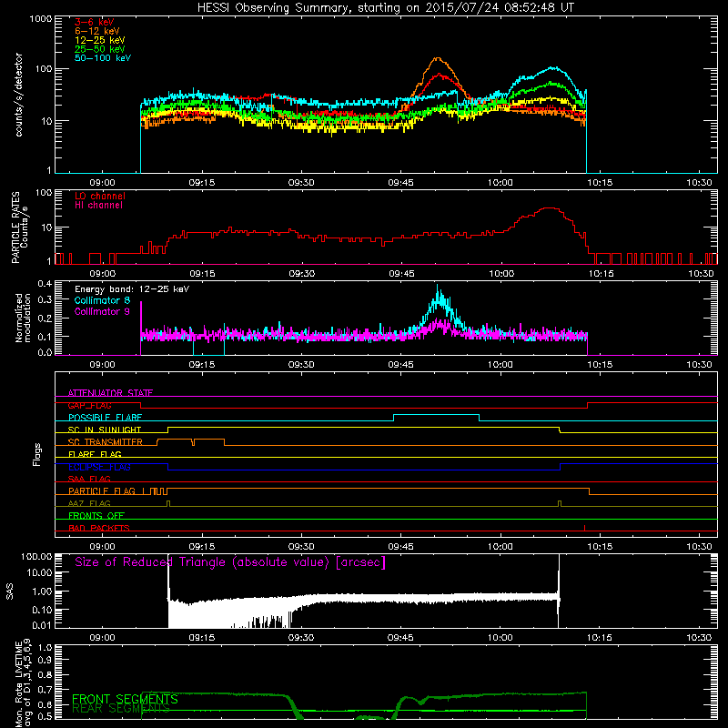Click the 0.4 label on modulation axis
Image resolution: width=728 pixels, height=728 pixels.
point(45,284)
